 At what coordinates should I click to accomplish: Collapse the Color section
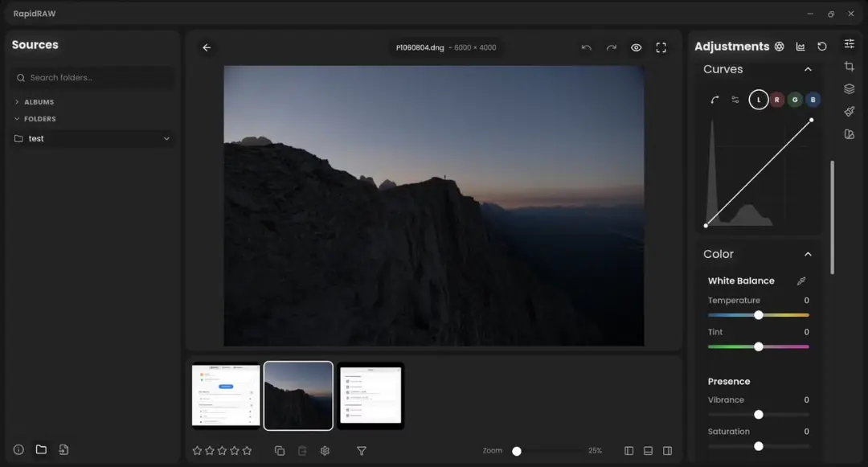809,254
